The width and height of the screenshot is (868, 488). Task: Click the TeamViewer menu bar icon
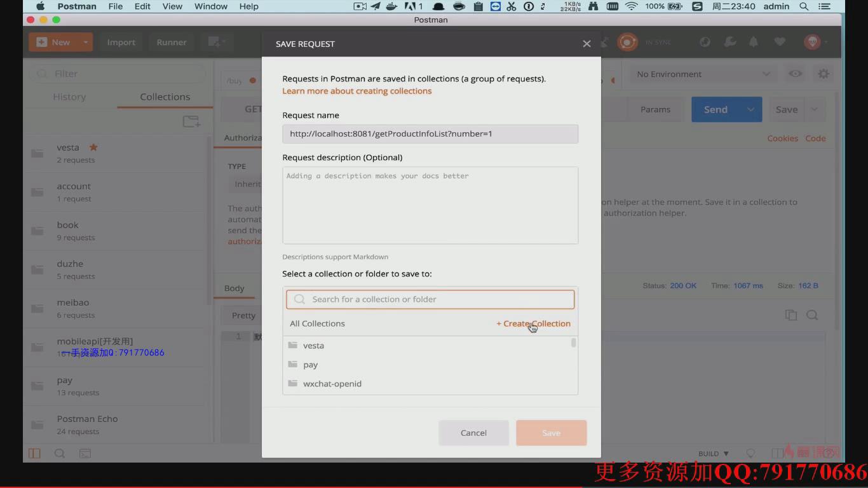[495, 6]
